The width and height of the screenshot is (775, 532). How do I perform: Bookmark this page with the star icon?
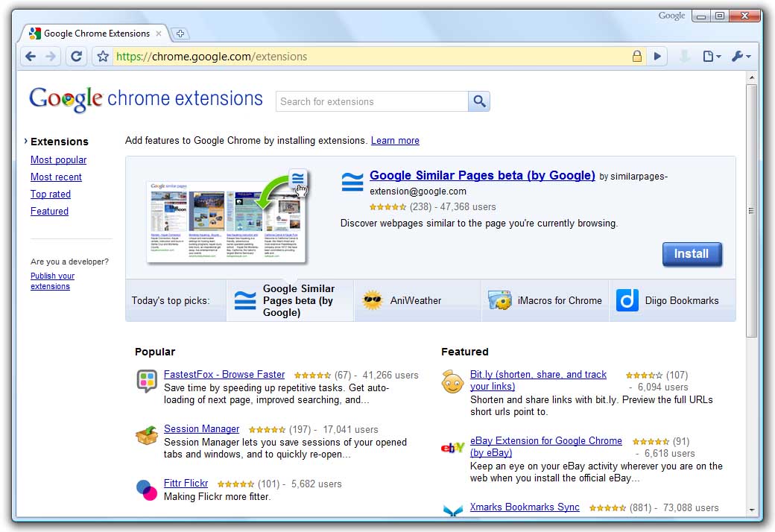[x=102, y=57]
